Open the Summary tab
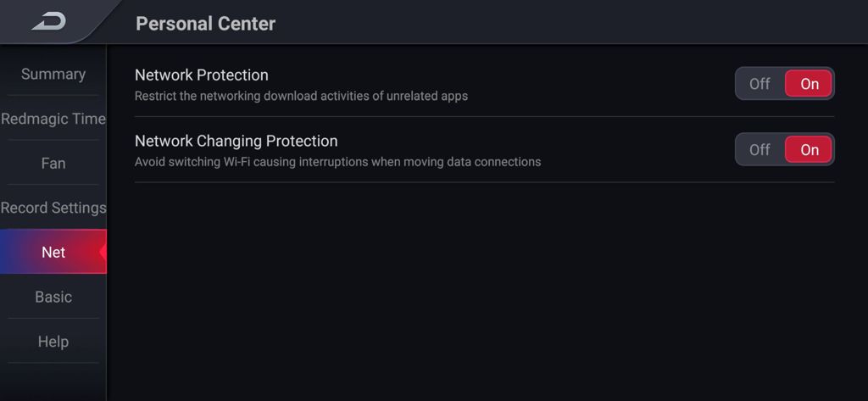Screen dimensions: 868x401 (53, 75)
